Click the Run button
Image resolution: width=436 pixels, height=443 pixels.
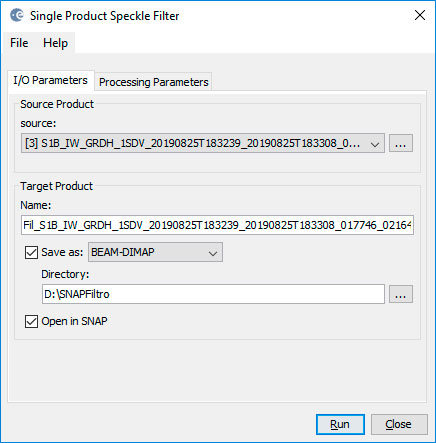(x=340, y=424)
